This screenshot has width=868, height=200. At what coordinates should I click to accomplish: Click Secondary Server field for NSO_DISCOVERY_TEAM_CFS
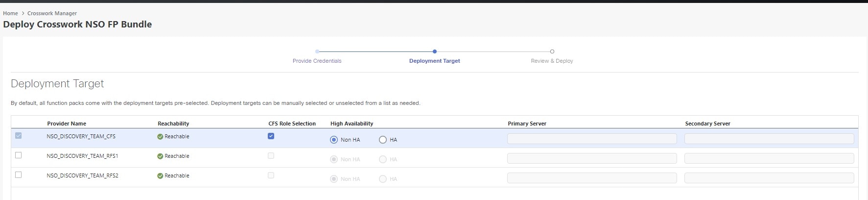[769, 139]
